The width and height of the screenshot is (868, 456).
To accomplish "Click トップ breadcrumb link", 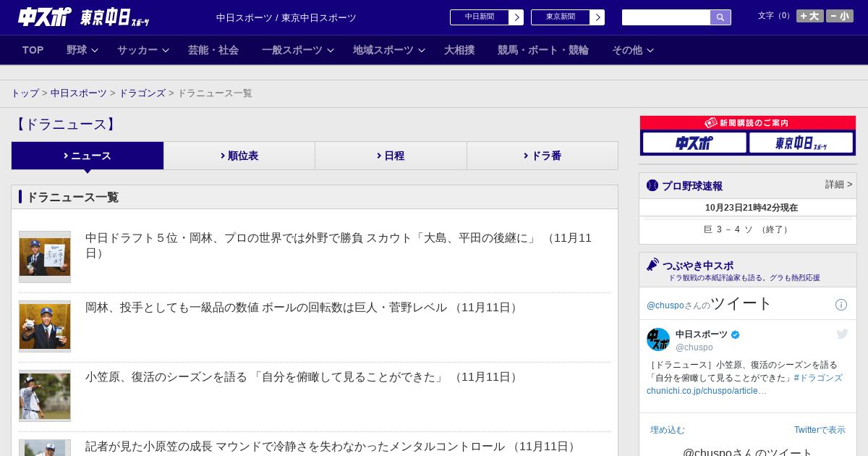I will tap(25, 93).
